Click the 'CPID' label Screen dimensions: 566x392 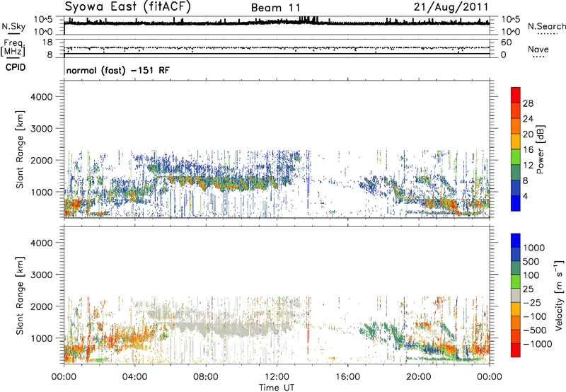pyautogui.click(x=16, y=67)
